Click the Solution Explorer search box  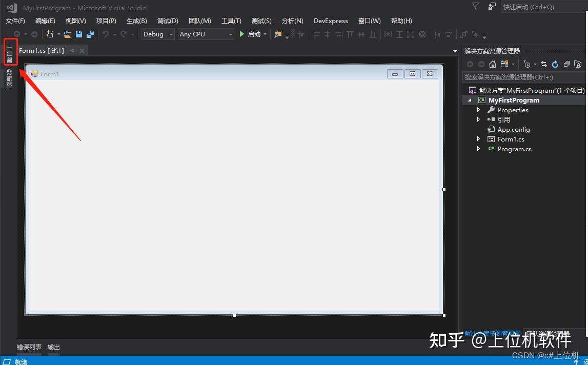523,77
